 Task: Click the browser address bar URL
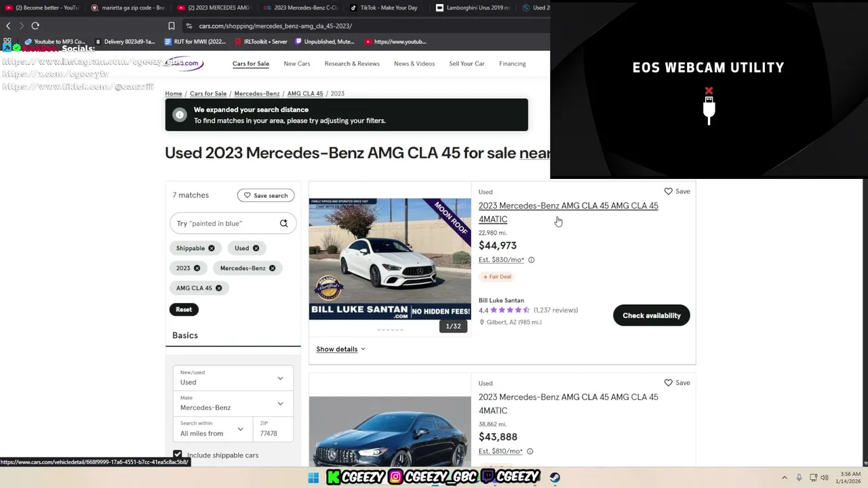point(275,26)
